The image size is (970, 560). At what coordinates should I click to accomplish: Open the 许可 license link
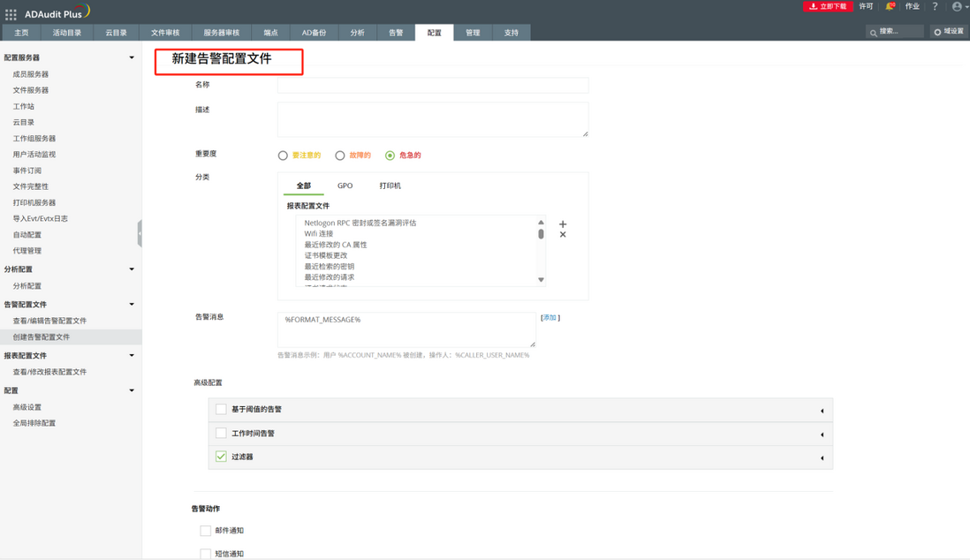pos(866,6)
